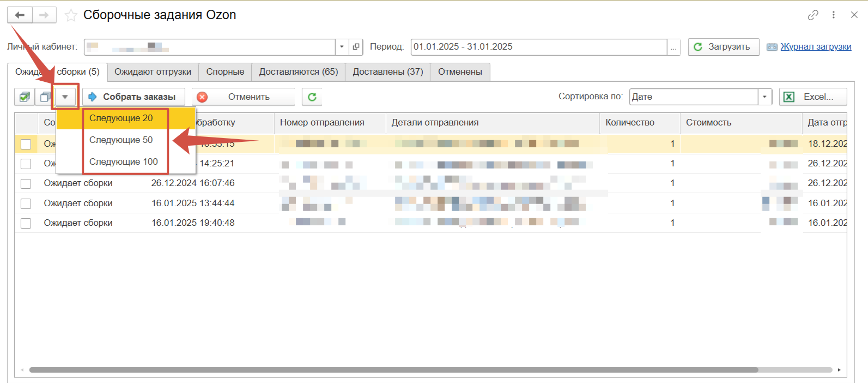Click Ожидает сборки in 19:40:48 row
The image size is (868, 383).
coord(78,223)
